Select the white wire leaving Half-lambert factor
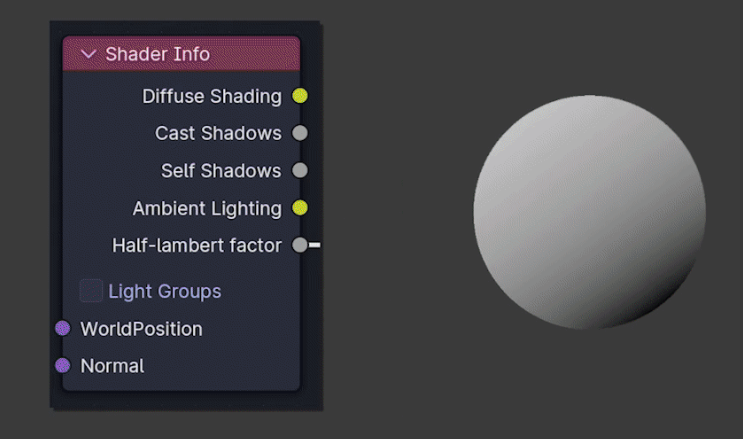This screenshot has width=743, height=439. (x=315, y=245)
